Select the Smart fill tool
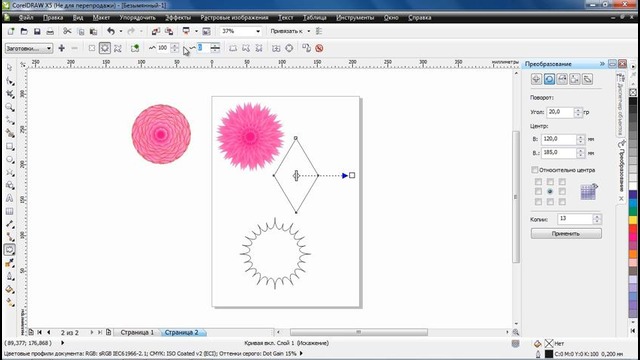Screen dimensions: 640x360 tap(10, 133)
